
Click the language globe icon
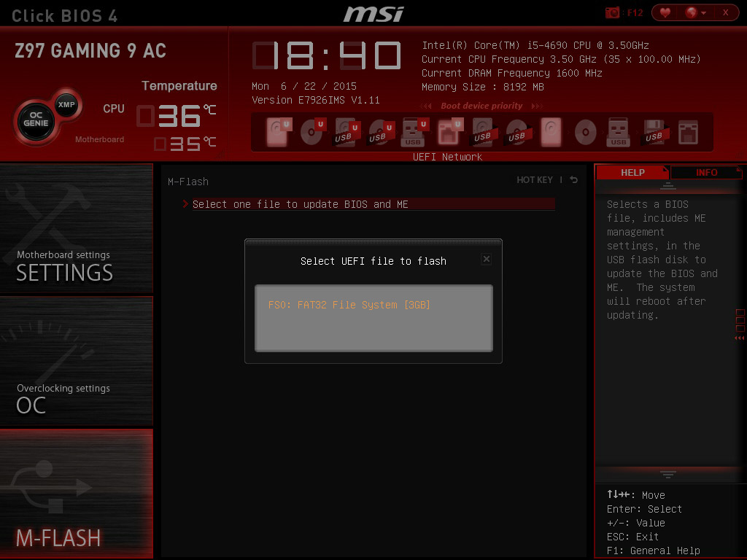(x=691, y=12)
